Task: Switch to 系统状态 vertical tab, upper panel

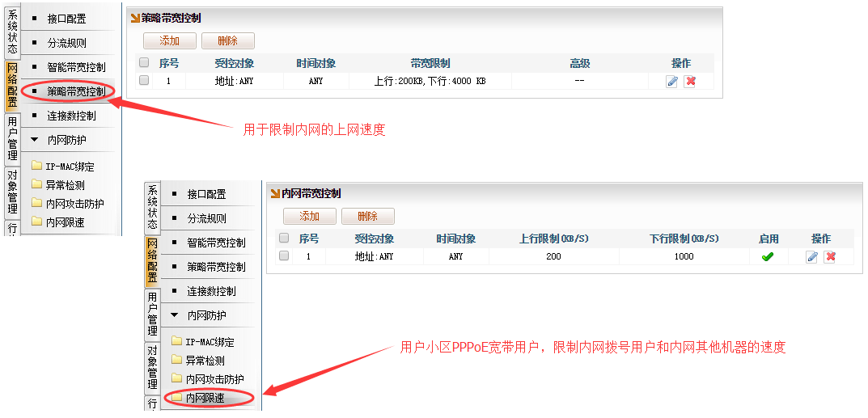Action: click(x=13, y=33)
